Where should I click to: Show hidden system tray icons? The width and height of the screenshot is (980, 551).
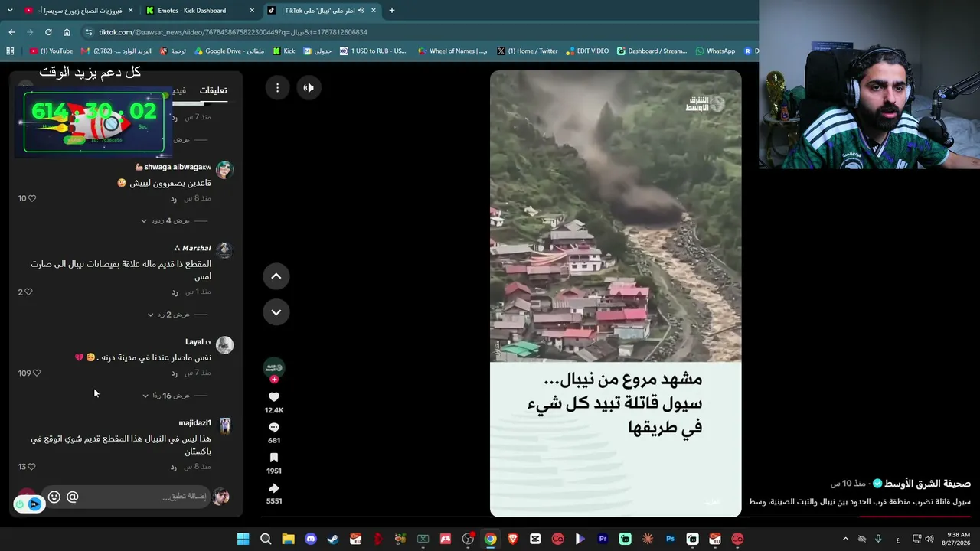(x=845, y=539)
